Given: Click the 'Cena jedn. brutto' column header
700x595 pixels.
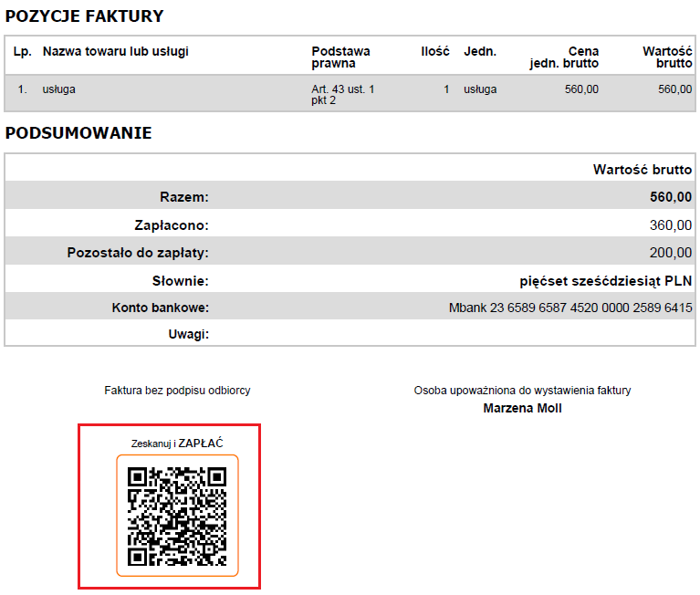Looking at the screenshot, I should click(564, 57).
